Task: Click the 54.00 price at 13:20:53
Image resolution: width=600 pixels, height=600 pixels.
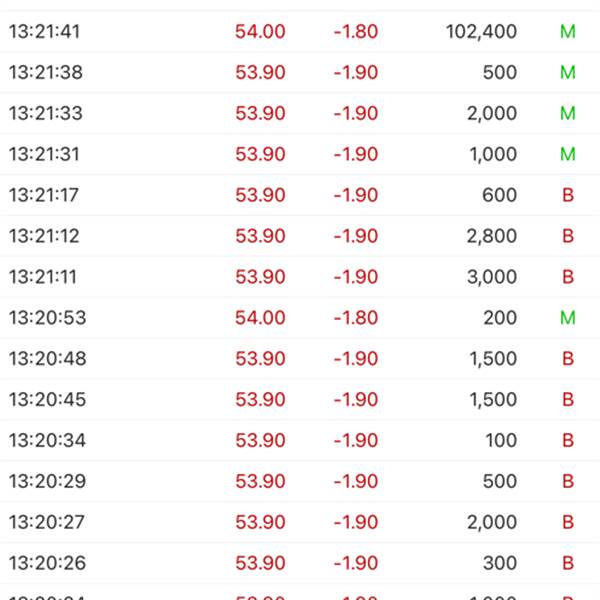Action: tap(260, 319)
